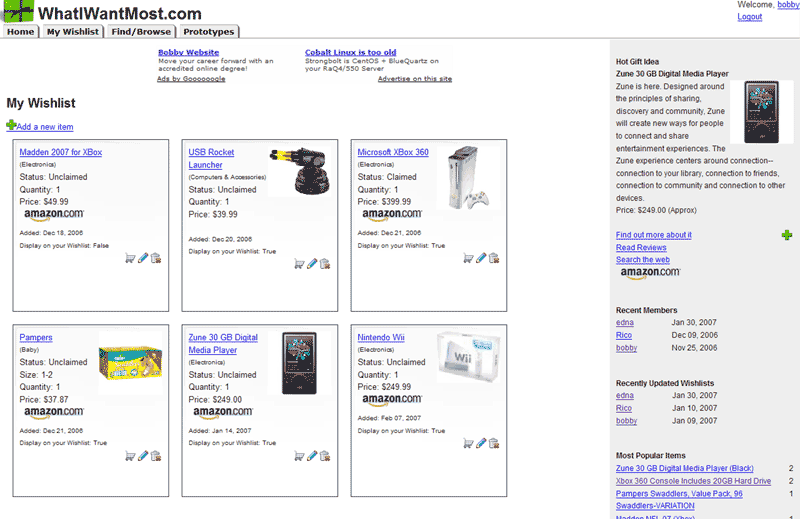This screenshot has width=800, height=519.
Task: Open bobby under Recently Updated Wishlists
Action: 627,421
